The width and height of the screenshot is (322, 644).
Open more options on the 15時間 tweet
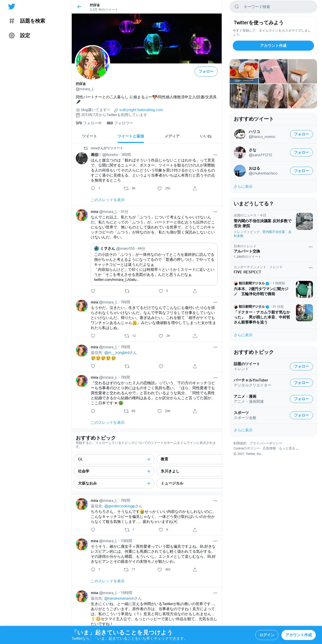[x=215, y=593]
